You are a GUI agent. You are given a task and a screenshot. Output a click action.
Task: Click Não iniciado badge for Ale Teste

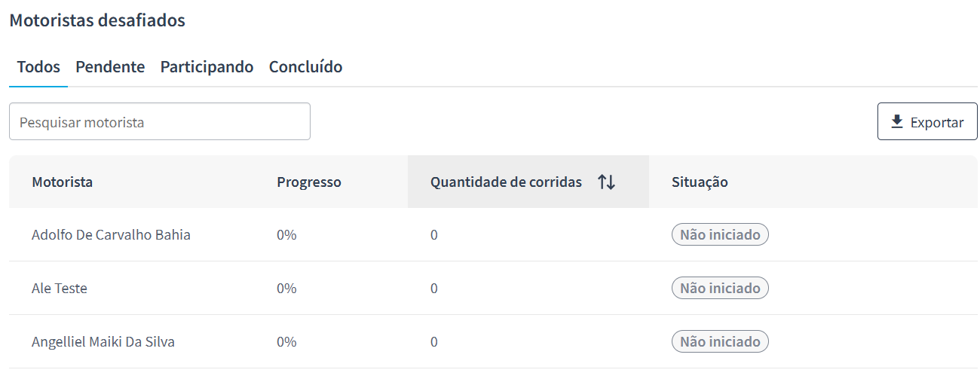point(720,288)
